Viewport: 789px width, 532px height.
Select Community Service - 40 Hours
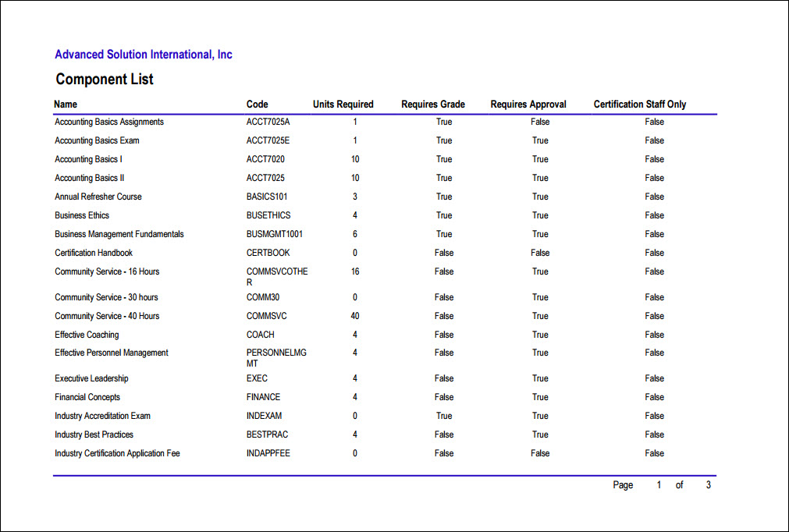click(107, 315)
